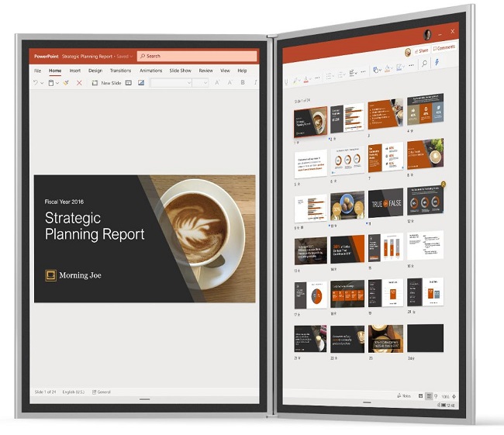Click English (U.S.) language status
Viewport: 504px width, 435px height.
[x=74, y=392]
